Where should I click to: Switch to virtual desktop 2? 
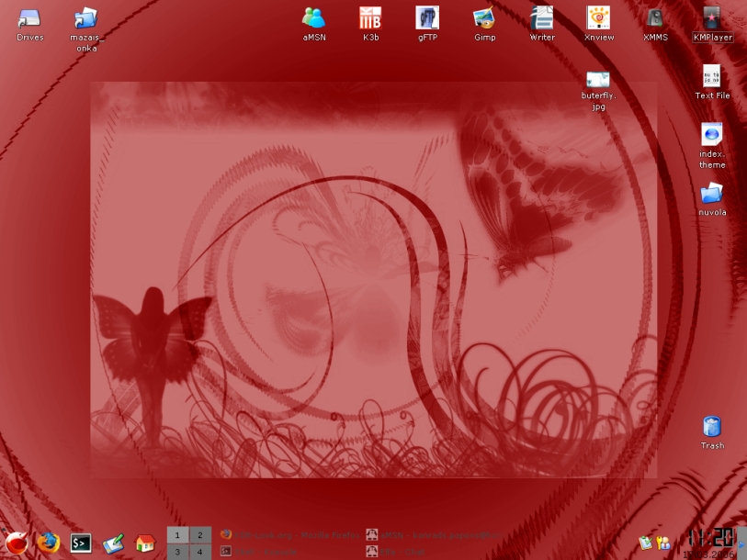(200, 535)
